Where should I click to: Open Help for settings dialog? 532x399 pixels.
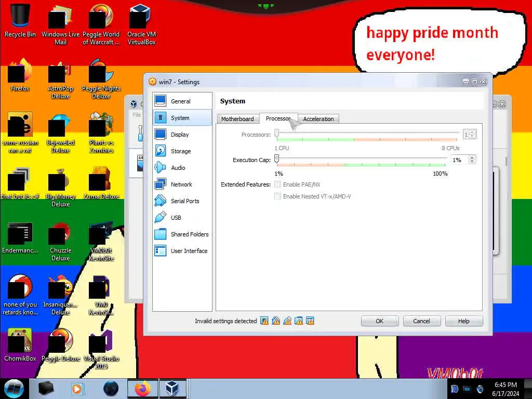(x=464, y=321)
